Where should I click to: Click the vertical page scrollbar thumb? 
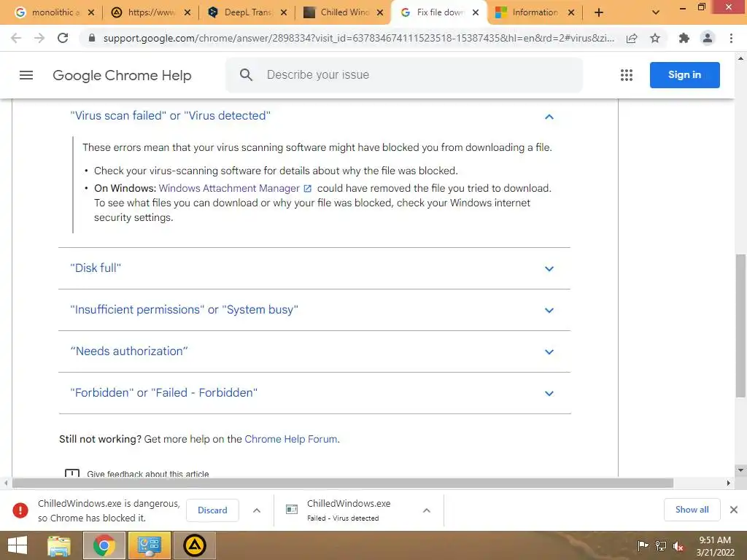(740, 326)
